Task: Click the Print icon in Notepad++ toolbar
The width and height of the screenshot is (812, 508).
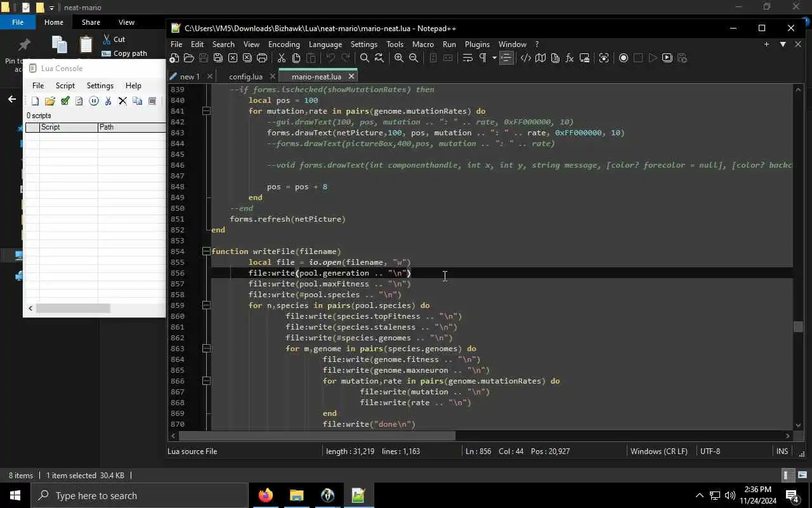Action: (261, 58)
